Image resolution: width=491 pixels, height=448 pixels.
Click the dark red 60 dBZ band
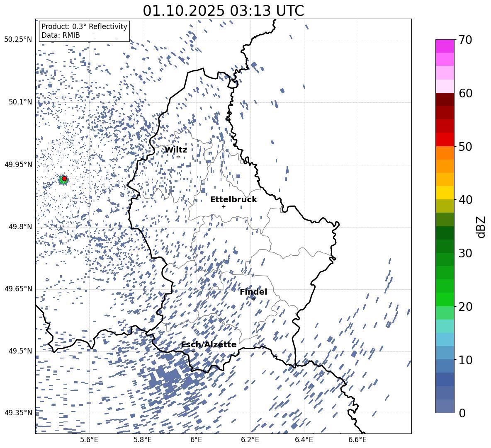coord(445,99)
